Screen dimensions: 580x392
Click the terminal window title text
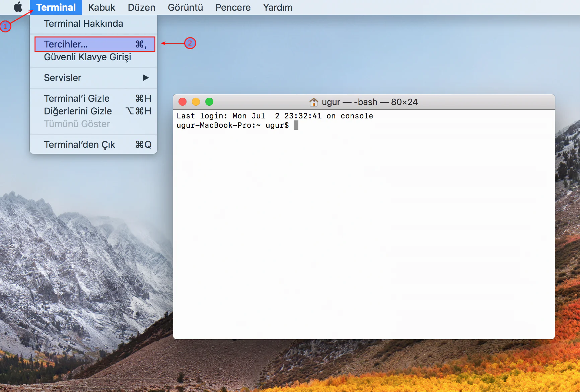point(369,102)
